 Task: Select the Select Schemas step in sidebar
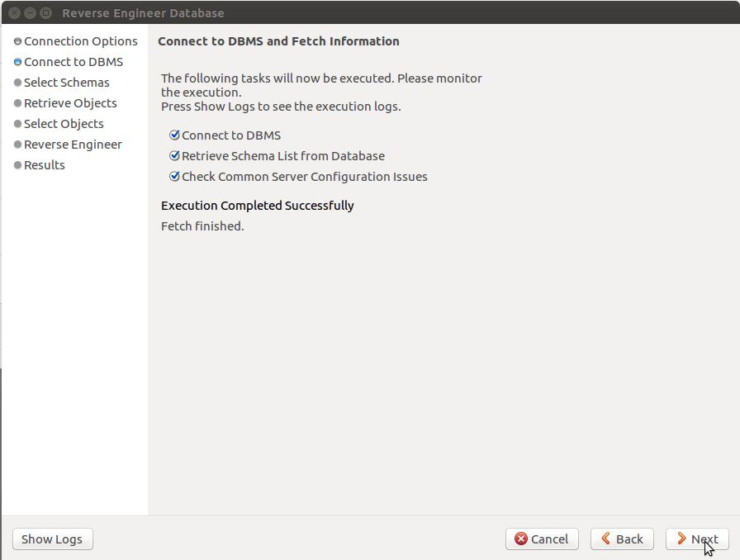66,83
